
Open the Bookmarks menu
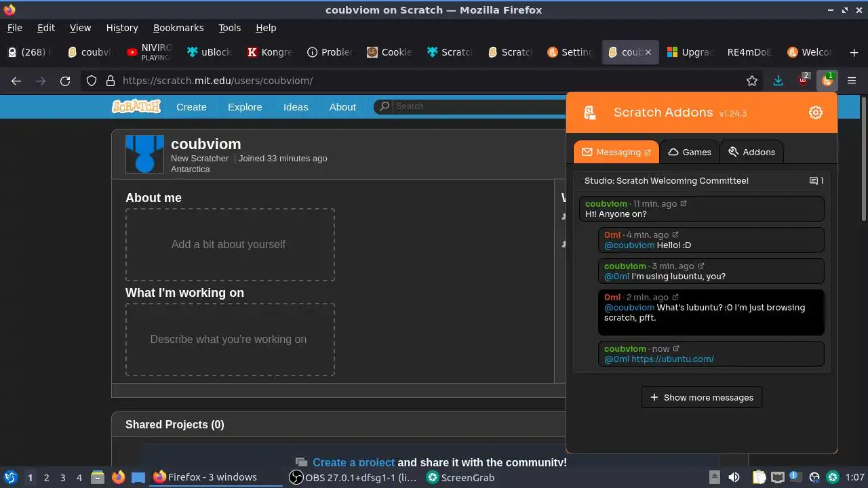(x=178, y=28)
